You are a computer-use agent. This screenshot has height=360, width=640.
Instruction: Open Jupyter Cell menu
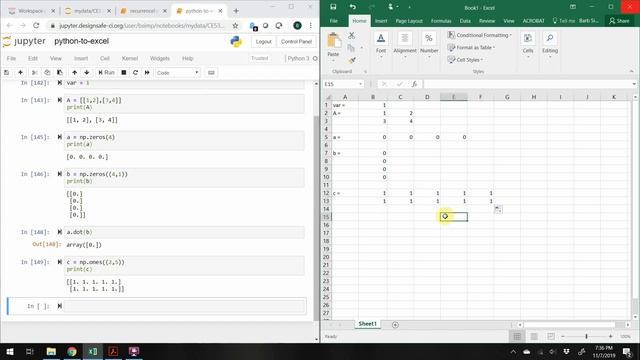pyautogui.click(x=105, y=58)
